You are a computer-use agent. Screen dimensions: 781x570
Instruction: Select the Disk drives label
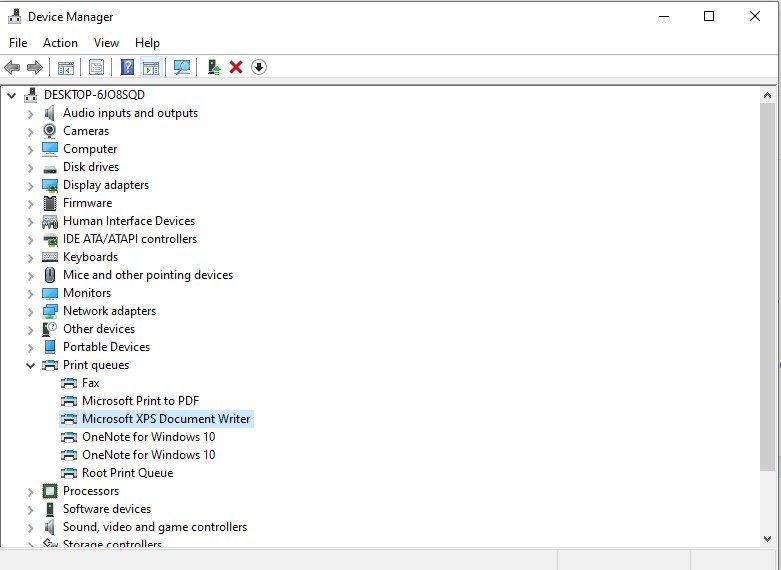[91, 167]
